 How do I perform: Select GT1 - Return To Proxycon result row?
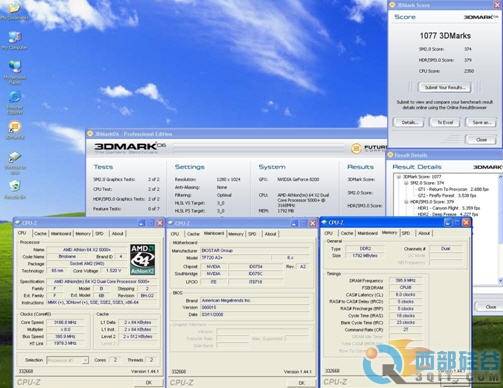tap(453, 189)
